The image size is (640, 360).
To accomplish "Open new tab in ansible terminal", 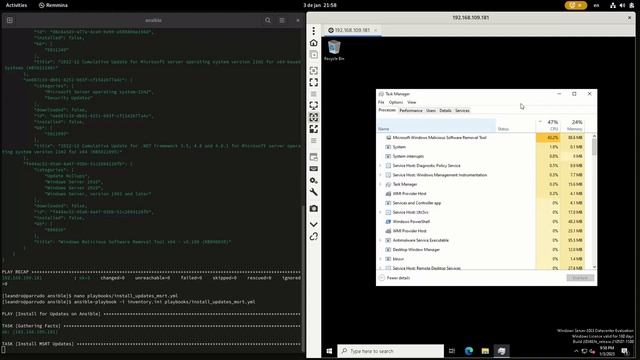I will click(9, 20).
